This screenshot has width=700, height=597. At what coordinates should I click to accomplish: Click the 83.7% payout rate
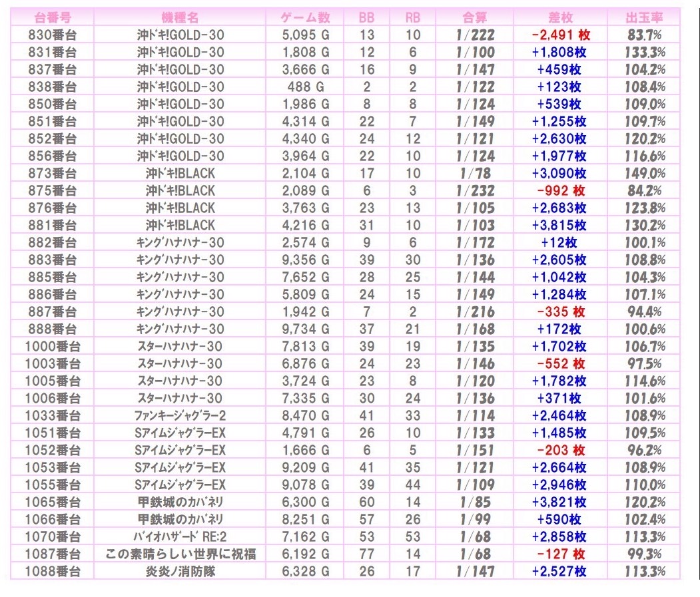644,35
